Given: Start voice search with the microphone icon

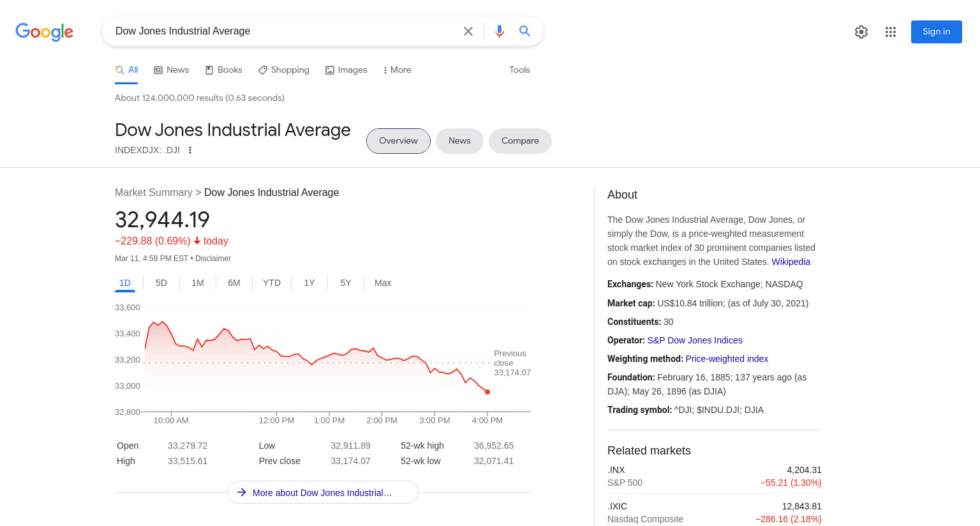Looking at the screenshot, I should pyautogui.click(x=500, y=31).
